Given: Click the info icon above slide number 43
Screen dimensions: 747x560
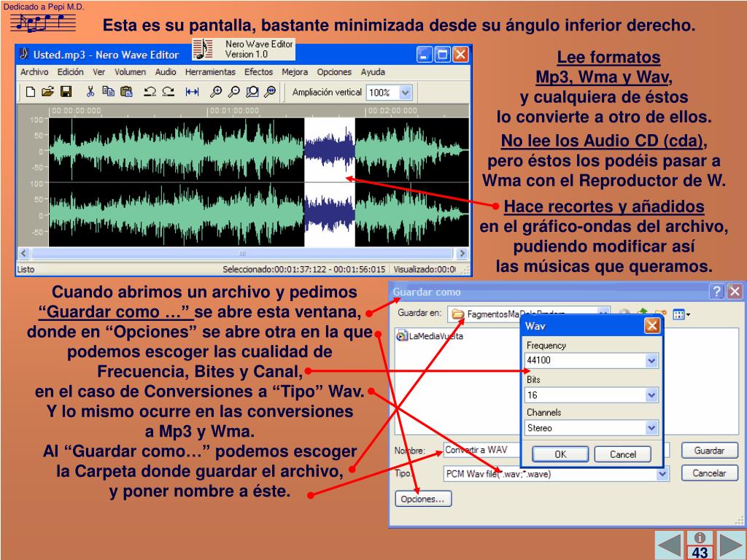Looking at the screenshot, I should (x=700, y=538).
